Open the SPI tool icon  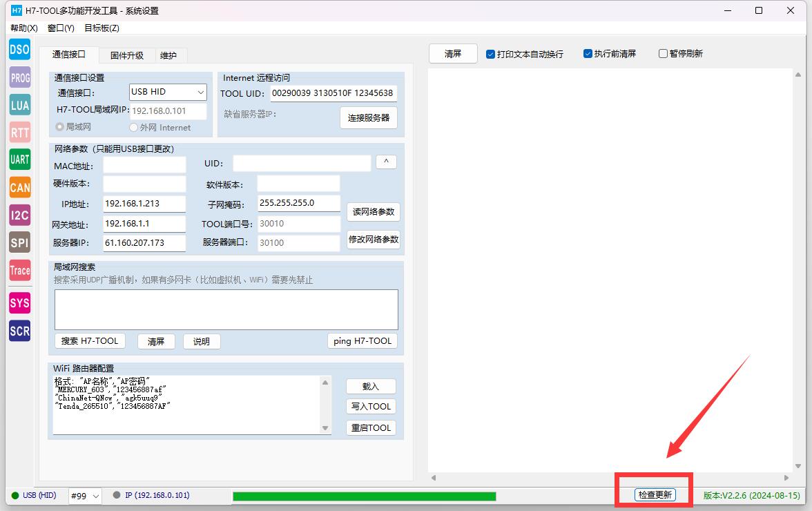[19, 242]
